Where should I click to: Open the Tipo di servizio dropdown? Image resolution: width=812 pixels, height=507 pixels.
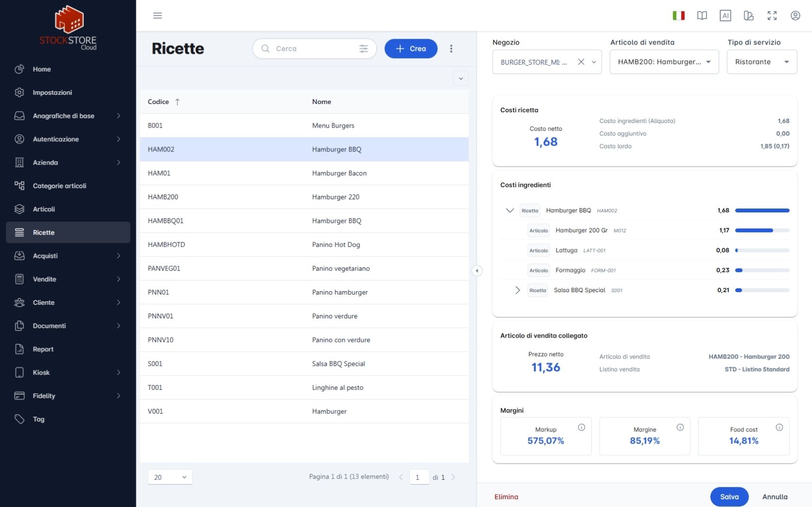pyautogui.click(x=762, y=62)
